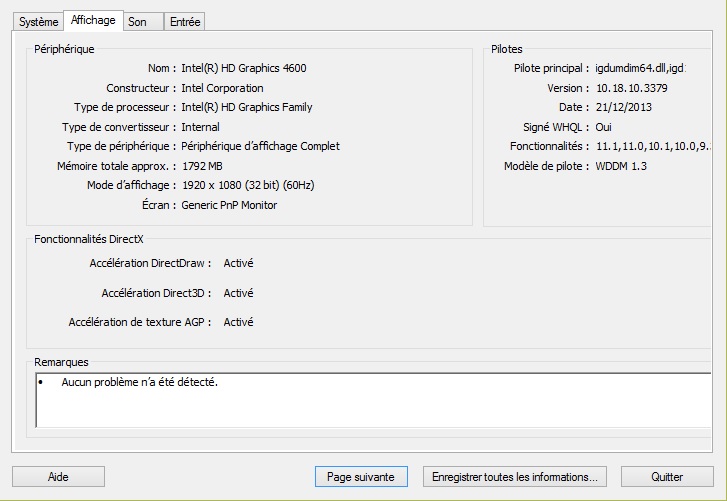Click the Signé WHQL Oui value

(603, 127)
